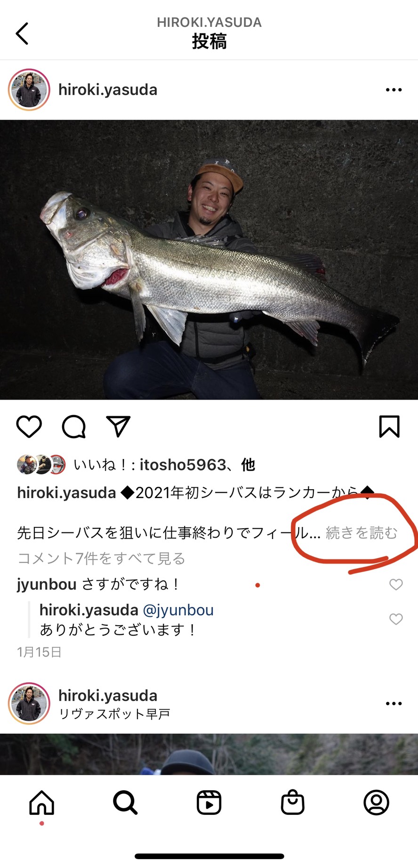
Task: Like hiroki.yasuda's reply heart
Action: (x=396, y=619)
